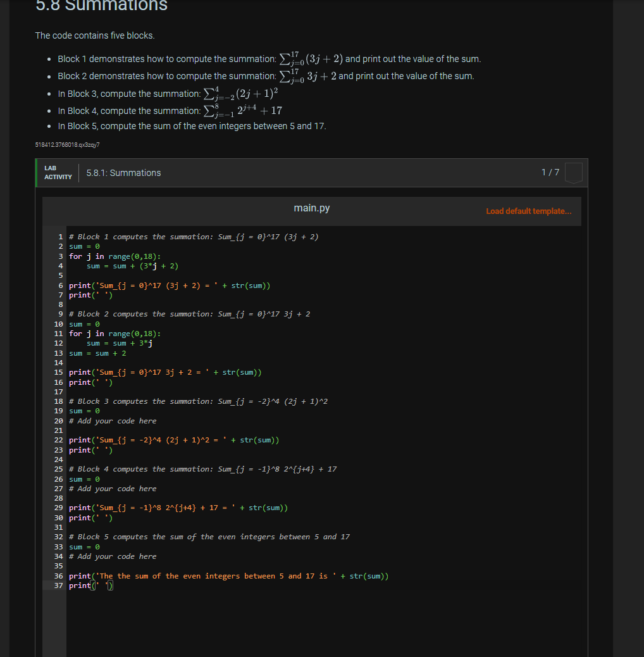This screenshot has width=644, height=657.
Task: Click line number 19 in the gutter
Action: [x=58, y=411]
